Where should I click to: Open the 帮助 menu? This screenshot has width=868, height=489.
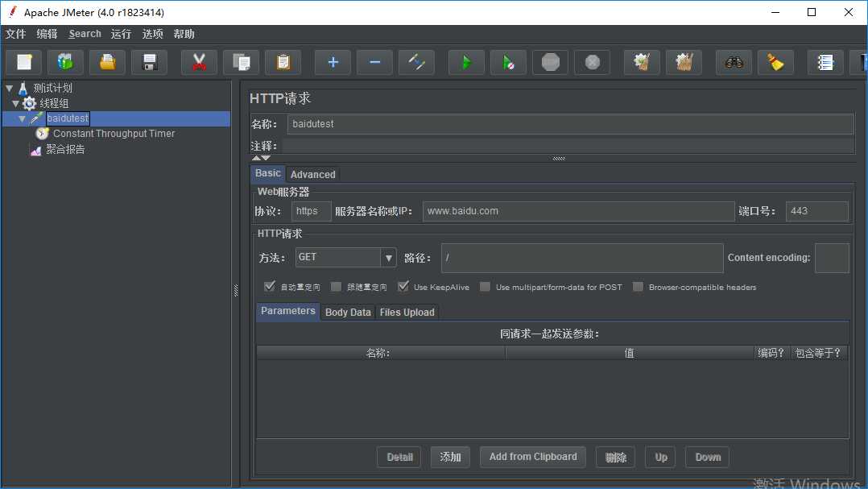[x=184, y=34]
